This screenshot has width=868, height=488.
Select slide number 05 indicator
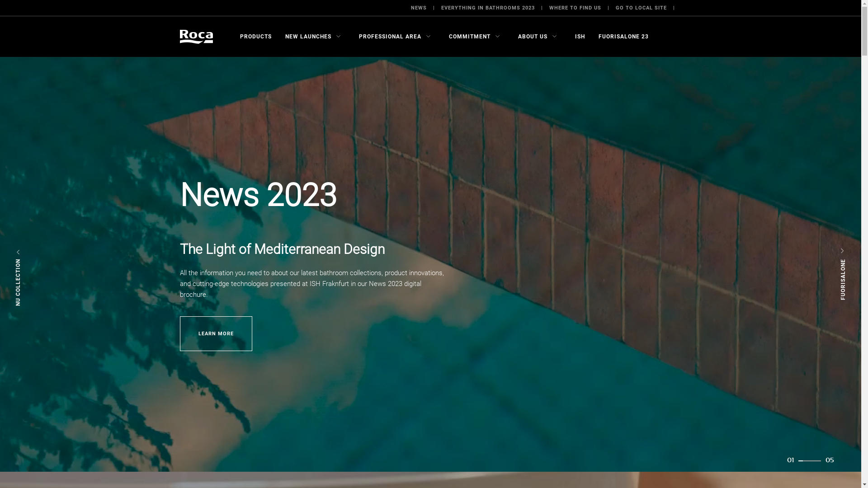[830, 460]
